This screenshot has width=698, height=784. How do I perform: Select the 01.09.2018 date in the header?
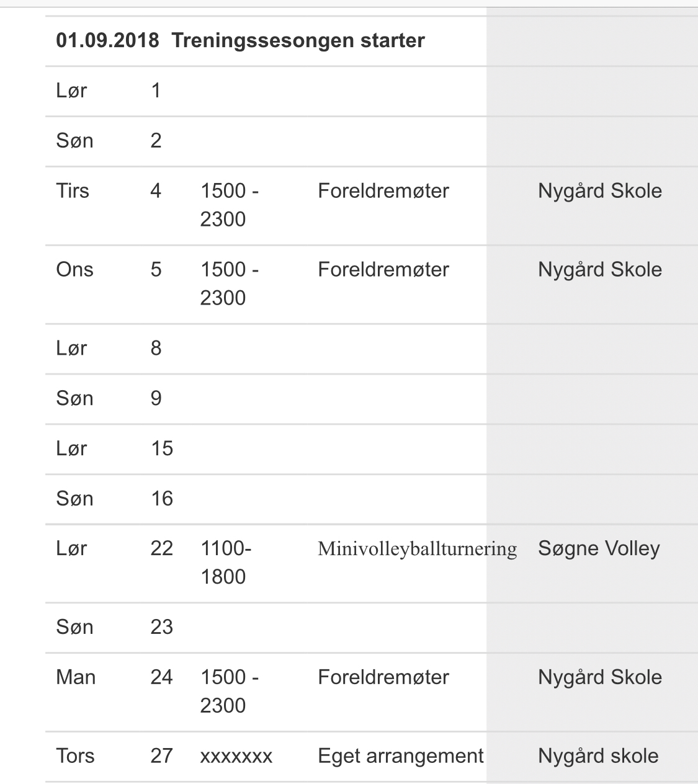tap(107, 41)
